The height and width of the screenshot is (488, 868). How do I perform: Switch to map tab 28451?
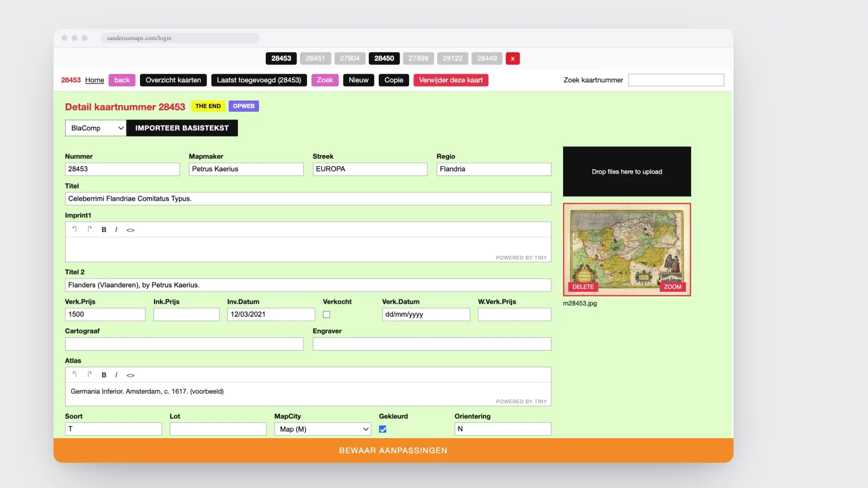pyautogui.click(x=315, y=59)
